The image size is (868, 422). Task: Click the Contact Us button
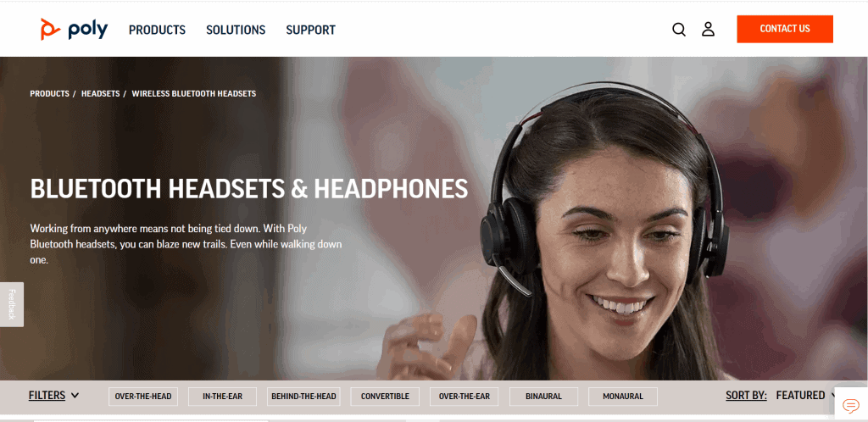[784, 29]
